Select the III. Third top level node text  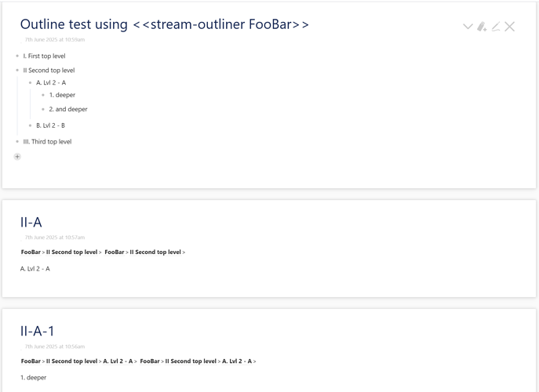click(47, 142)
